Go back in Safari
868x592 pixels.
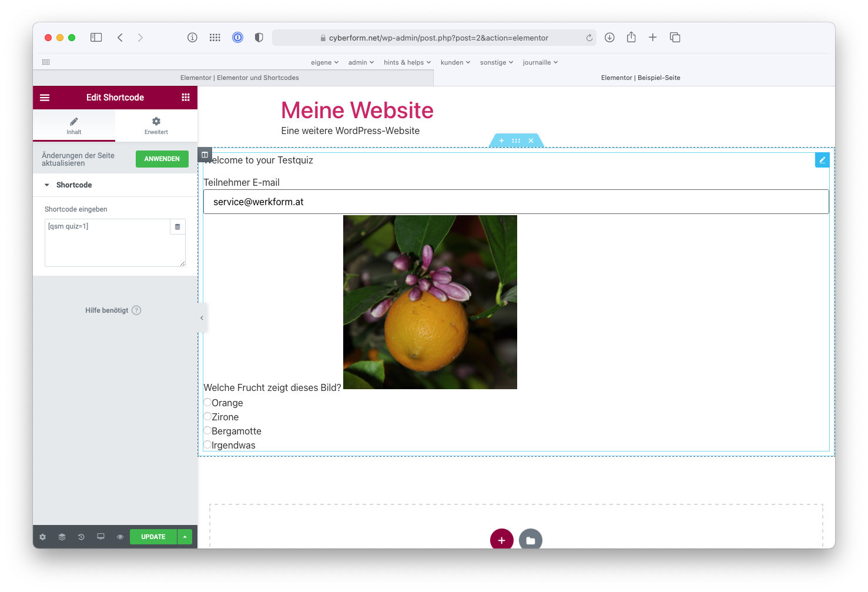(120, 38)
